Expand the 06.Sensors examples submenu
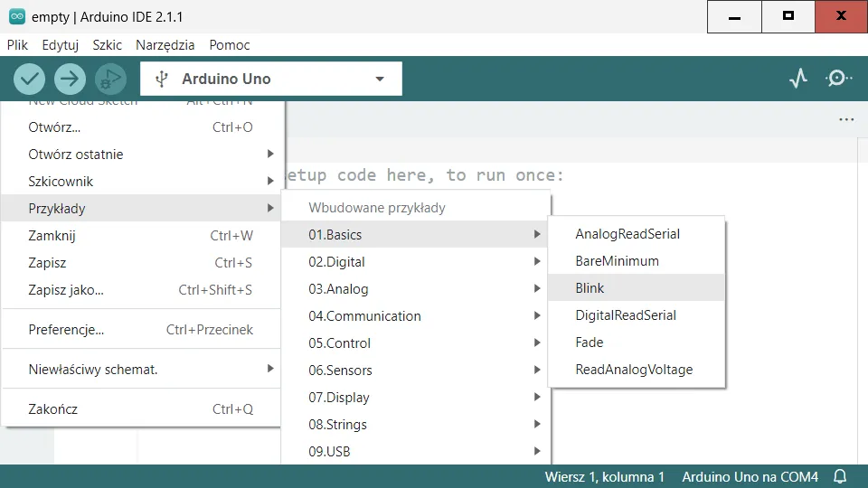Screen dimensions: 868x488 pyautogui.click(x=415, y=371)
